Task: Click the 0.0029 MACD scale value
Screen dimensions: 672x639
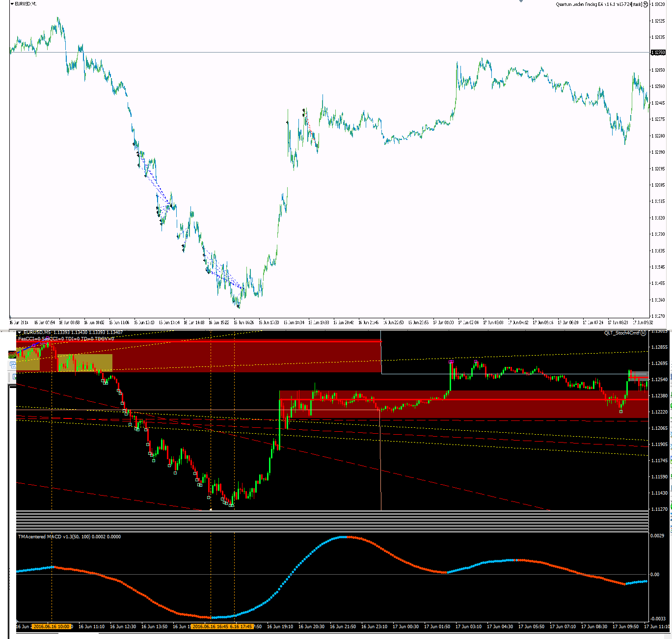Action: coord(658,535)
